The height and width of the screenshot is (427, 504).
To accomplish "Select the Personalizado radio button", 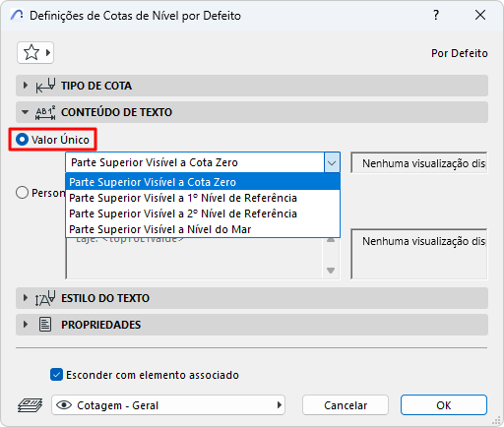I will point(22,193).
